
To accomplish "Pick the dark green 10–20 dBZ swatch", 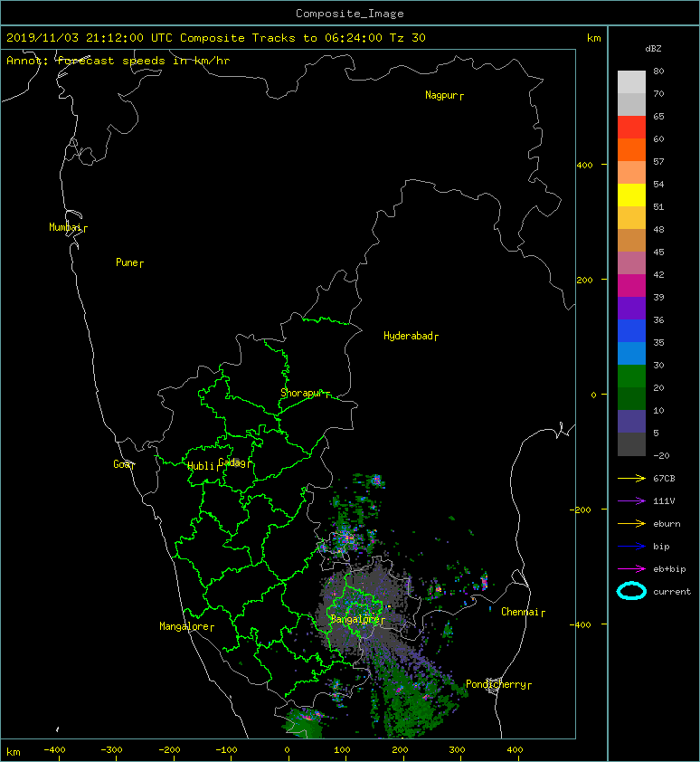I will point(631,398).
